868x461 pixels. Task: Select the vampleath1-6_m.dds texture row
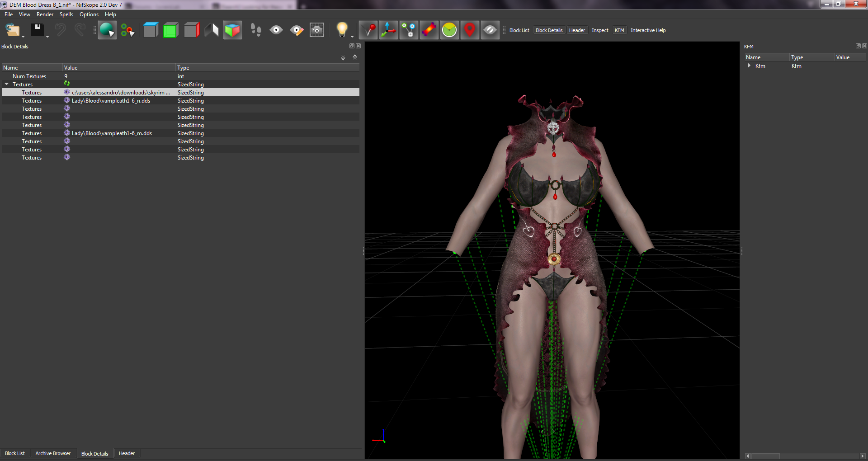pyautogui.click(x=181, y=133)
